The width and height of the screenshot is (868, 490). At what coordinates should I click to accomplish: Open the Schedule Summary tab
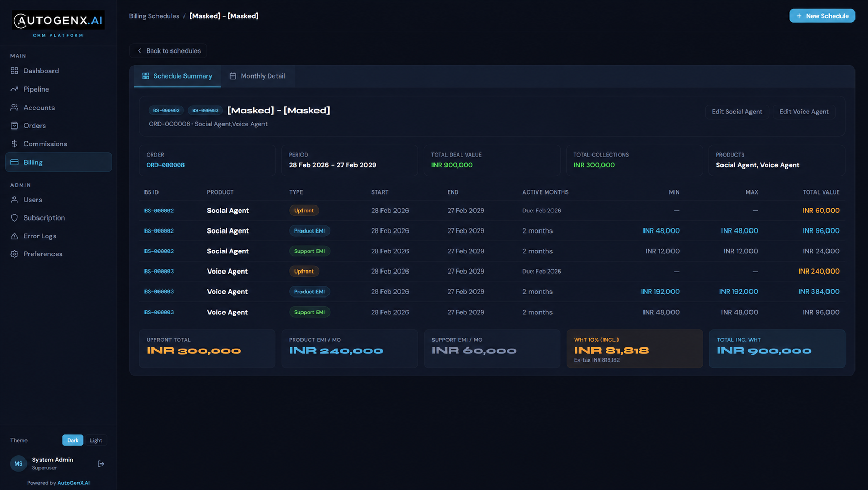177,76
